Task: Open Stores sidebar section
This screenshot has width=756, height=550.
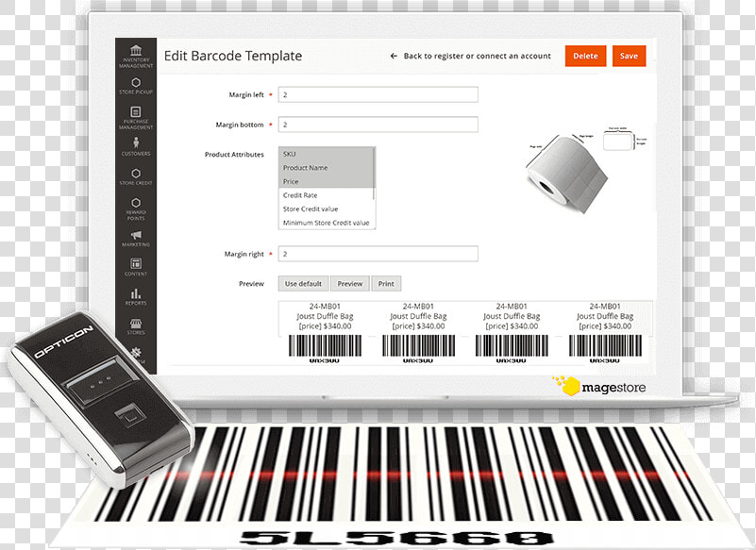Action: click(136, 326)
